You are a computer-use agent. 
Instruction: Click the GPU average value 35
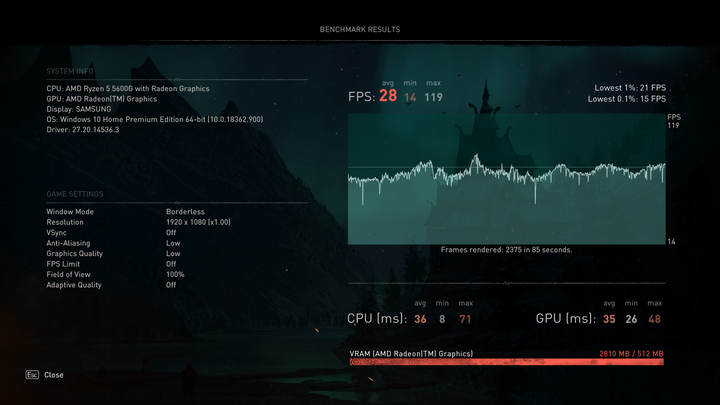609,319
